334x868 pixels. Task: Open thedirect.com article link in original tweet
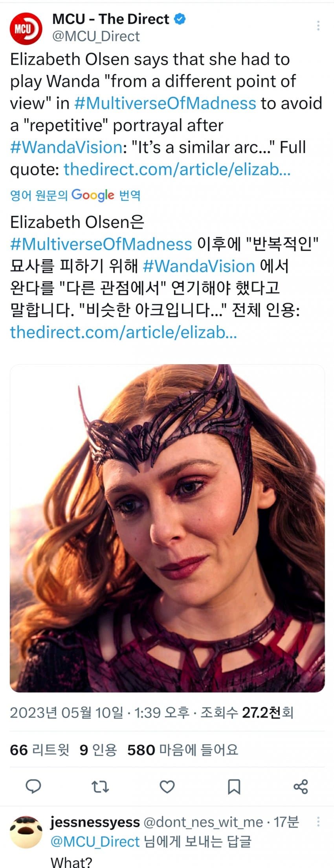click(x=177, y=169)
